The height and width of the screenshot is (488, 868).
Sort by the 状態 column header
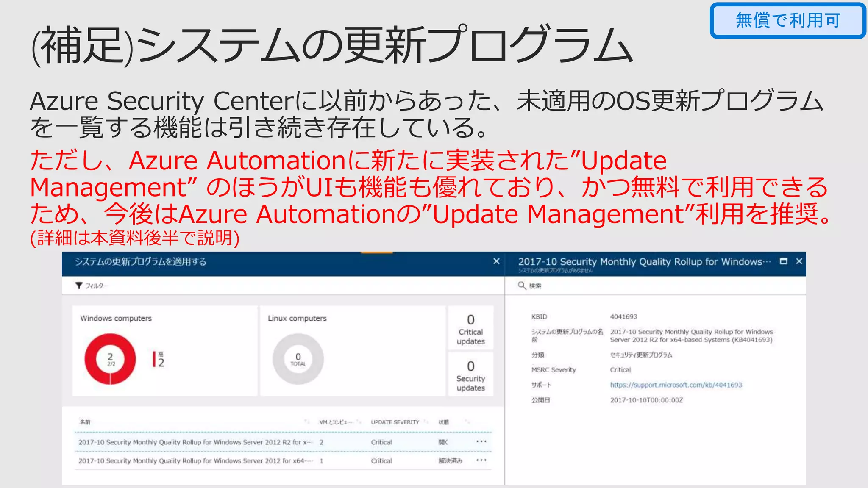[443, 422]
